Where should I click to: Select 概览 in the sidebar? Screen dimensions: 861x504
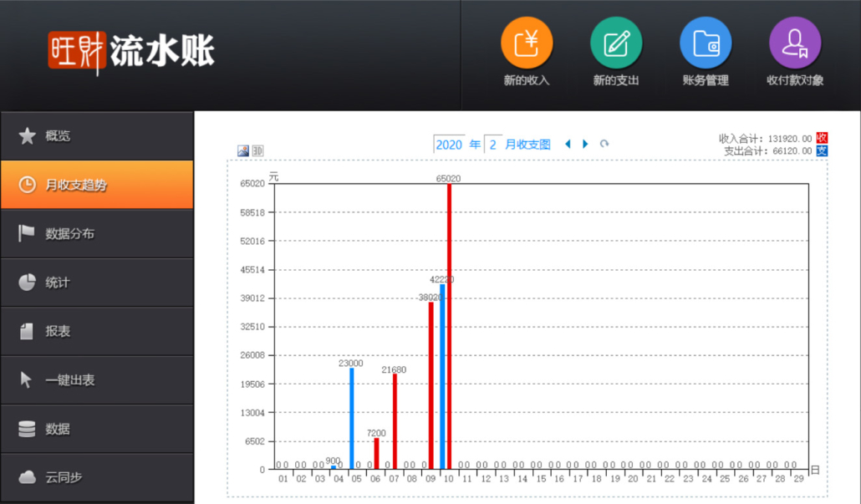point(97,135)
